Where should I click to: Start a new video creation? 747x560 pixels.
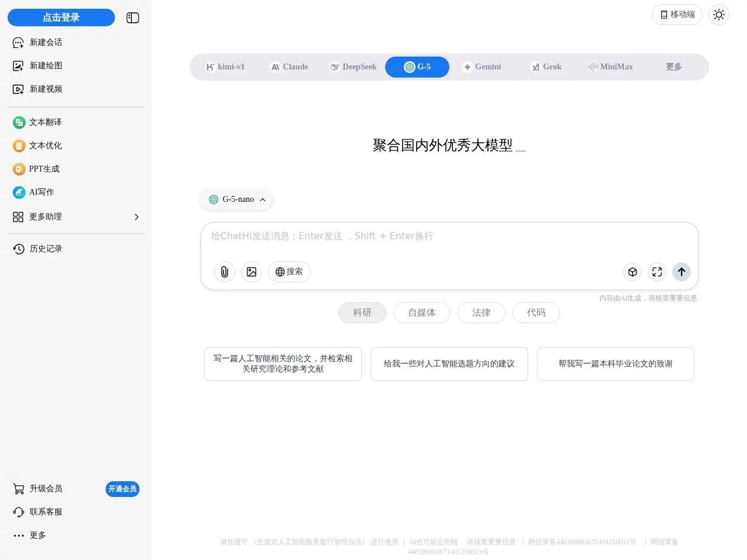click(x=46, y=89)
